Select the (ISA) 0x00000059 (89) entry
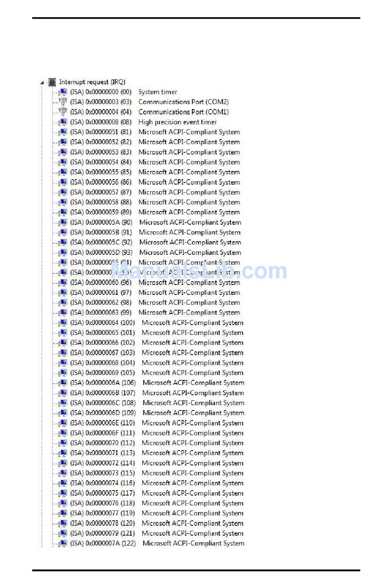 [x=155, y=212]
